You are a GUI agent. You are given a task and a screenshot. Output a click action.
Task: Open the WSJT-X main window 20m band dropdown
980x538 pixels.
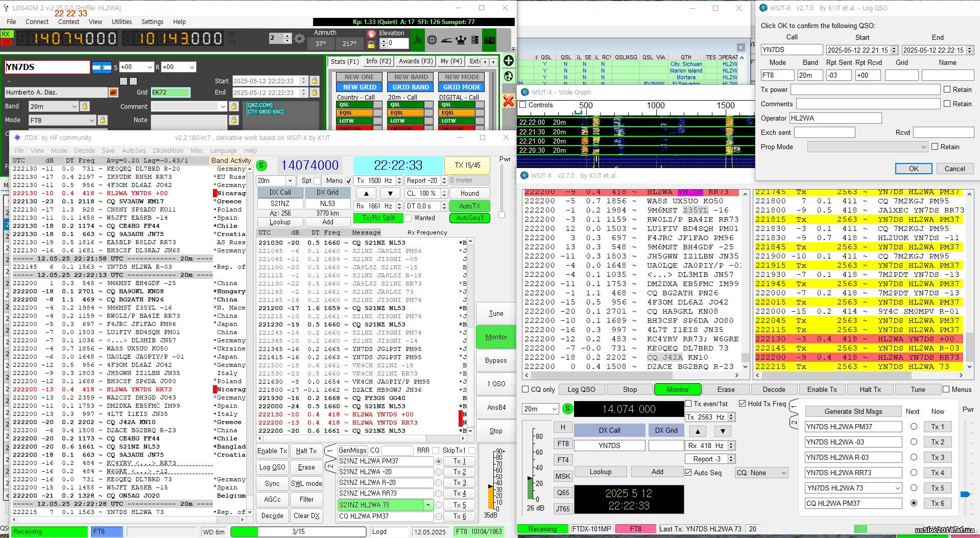[554, 409]
